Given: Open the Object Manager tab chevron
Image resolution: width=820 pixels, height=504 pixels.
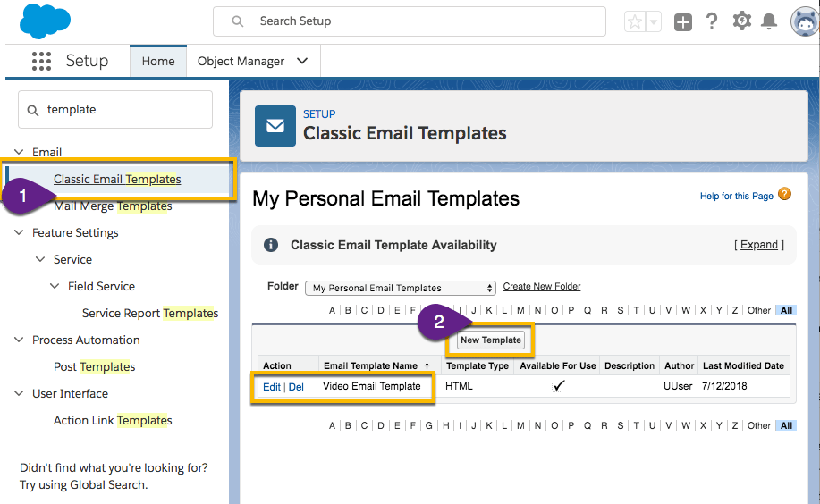Looking at the screenshot, I should click(x=302, y=61).
